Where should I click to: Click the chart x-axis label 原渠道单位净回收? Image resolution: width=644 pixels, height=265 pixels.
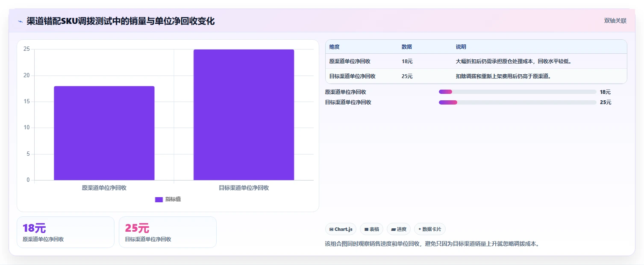point(104,188)
